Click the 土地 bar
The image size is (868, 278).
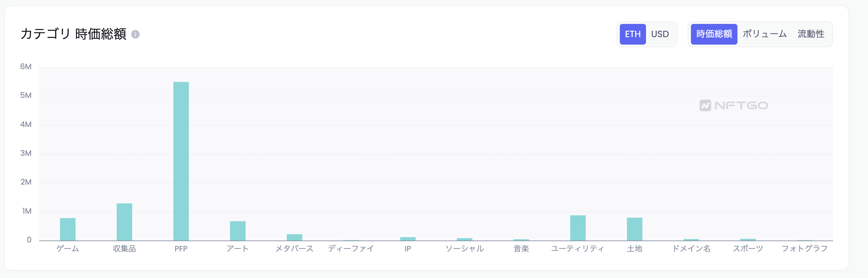coord(634,229)
